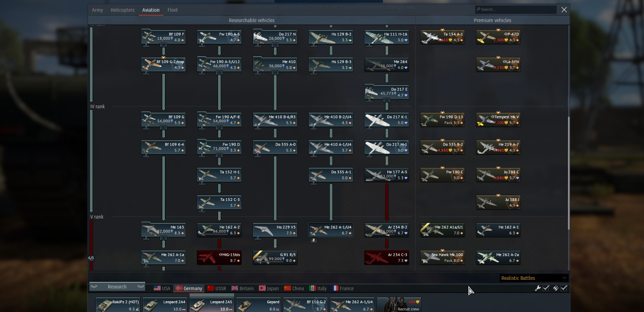Expand the group under Bf 109 F
The height and width of the screenshot is (312, 644).
(163, 45)
